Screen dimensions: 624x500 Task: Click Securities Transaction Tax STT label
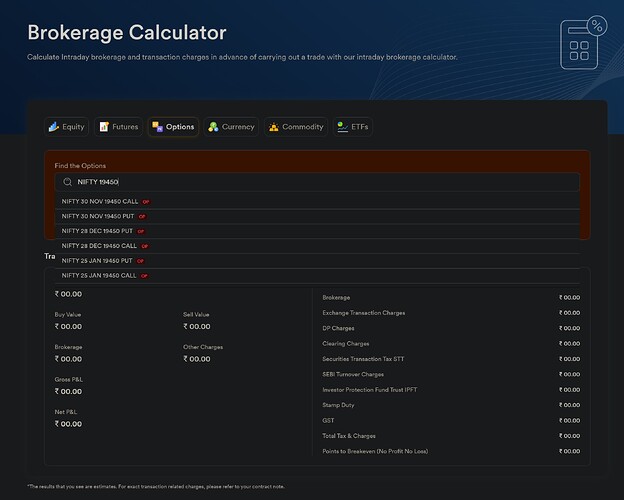pyautogui.click(x=363, y=359)
